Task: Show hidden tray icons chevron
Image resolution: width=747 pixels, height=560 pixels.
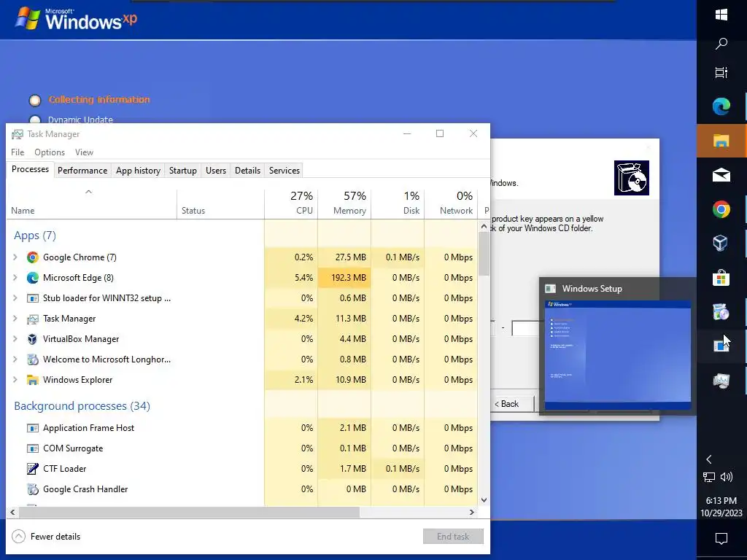Action: click(x=709, y=459)
